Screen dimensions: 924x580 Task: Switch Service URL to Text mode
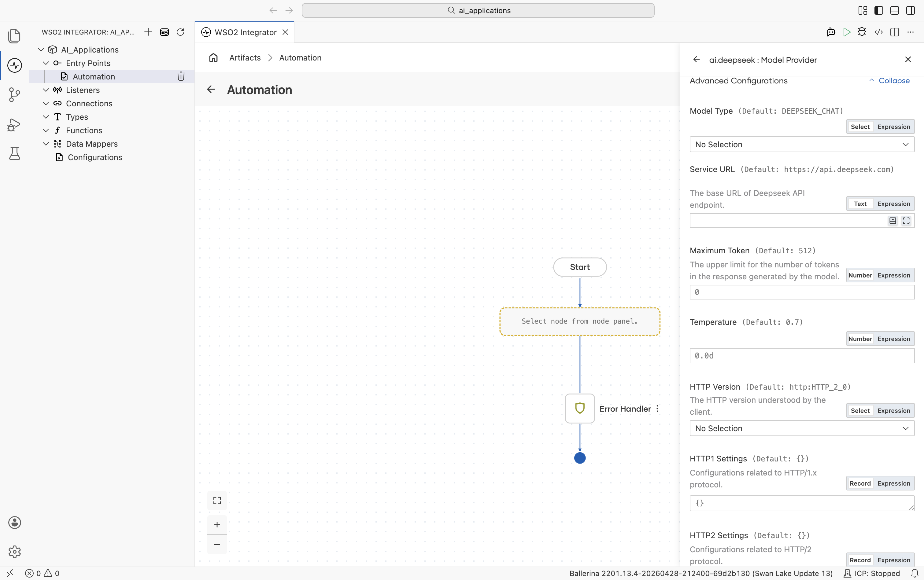click(860, 204)
